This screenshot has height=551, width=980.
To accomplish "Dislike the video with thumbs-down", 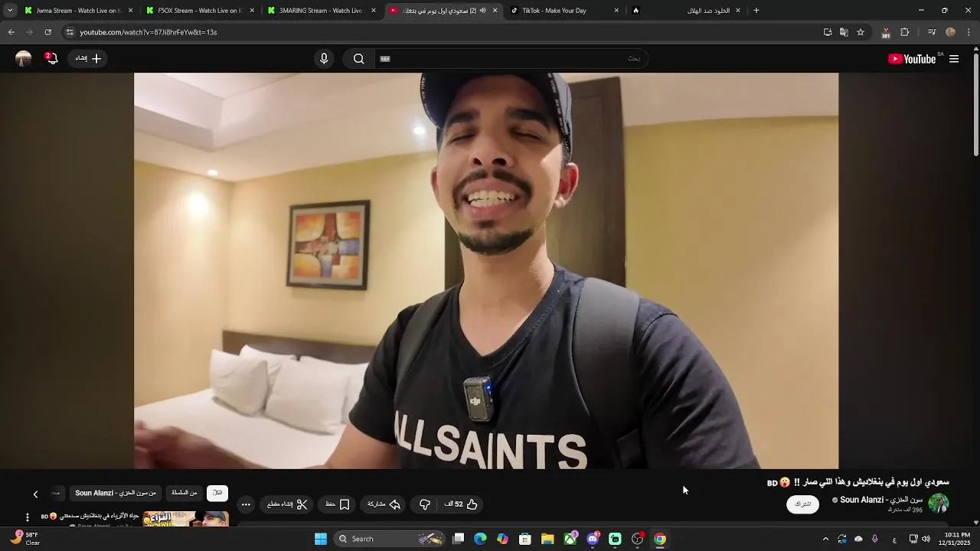I will coord(425,504).
